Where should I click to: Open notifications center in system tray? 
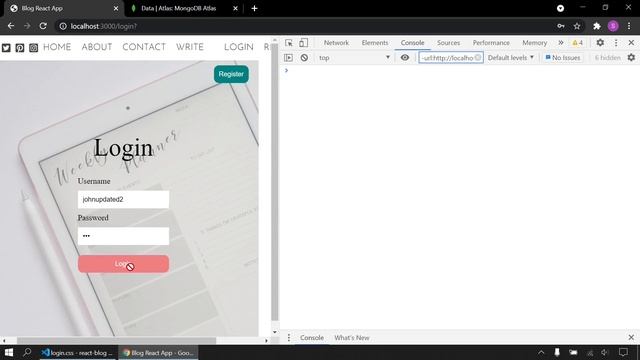coord(623,352)
